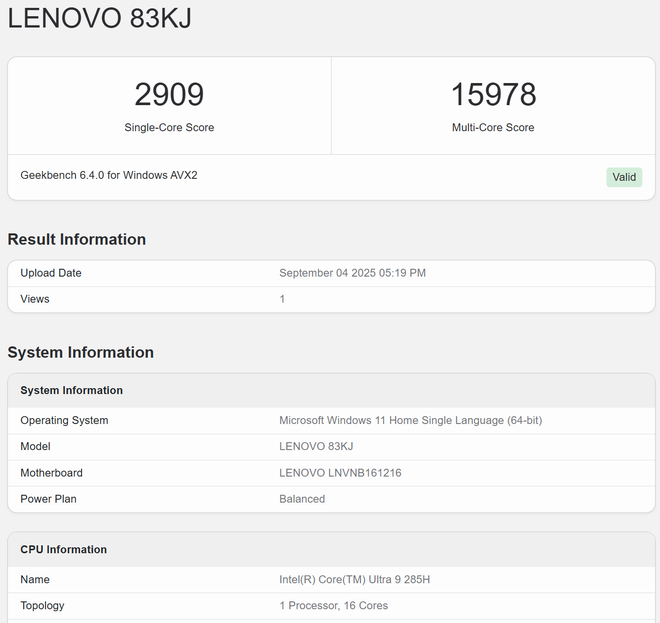Image resolution: width=660 pixels, height=623 pixels.
Task: Click the Multi-Core Score label
Action: pos(493,128)
